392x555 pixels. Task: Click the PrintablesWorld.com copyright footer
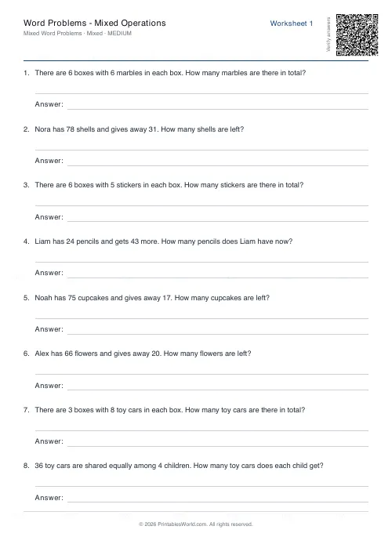click(195, 524)
